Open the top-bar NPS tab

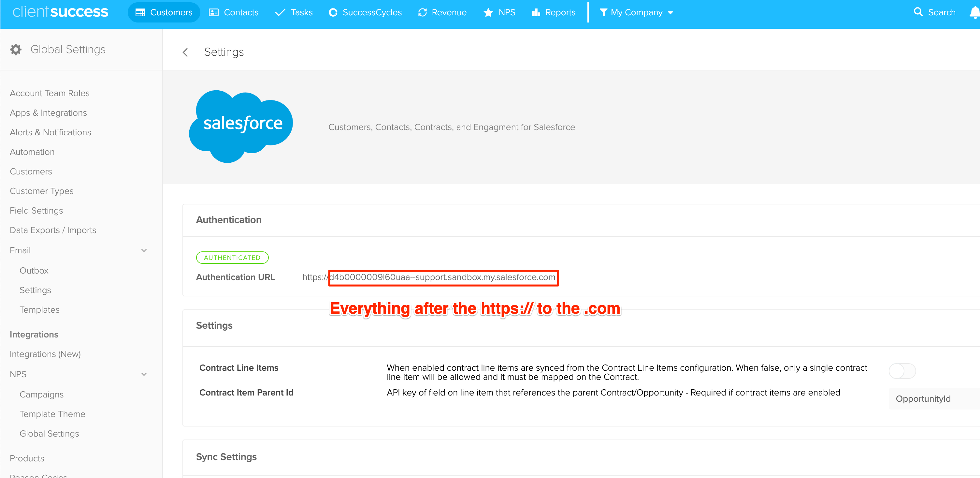[x=499, y=13]
